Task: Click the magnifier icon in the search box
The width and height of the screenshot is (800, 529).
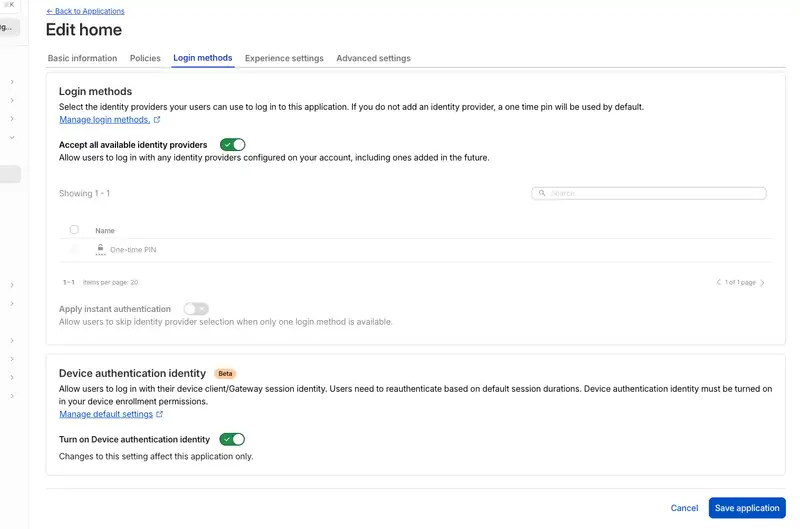Action: [x=542, y=193]
